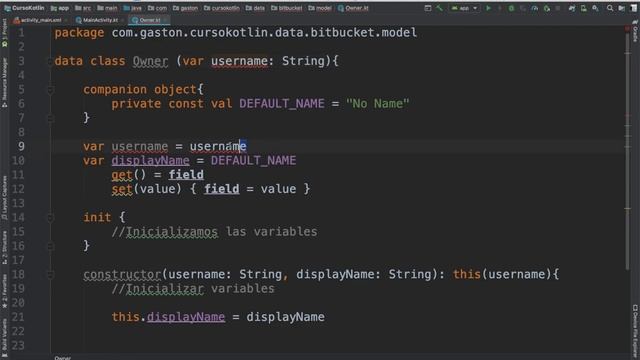640x360 pixels.
Task: Click line number 9 in the gutter
Action: pos(21,146)
